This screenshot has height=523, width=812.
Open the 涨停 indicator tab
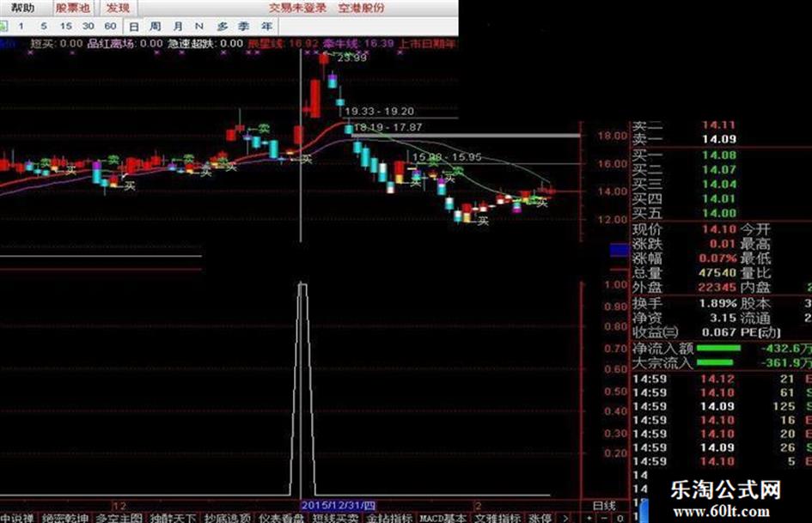[x=540, y=517]
